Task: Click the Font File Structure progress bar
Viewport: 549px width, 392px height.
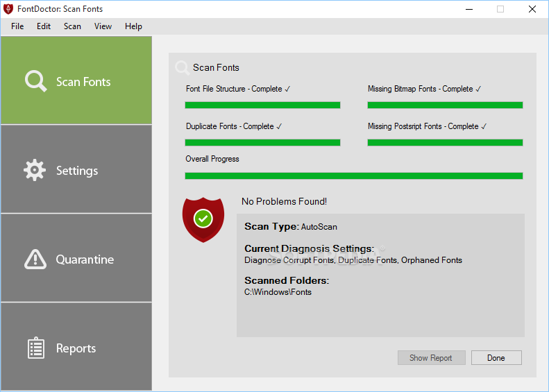Action: click(262, 105)
